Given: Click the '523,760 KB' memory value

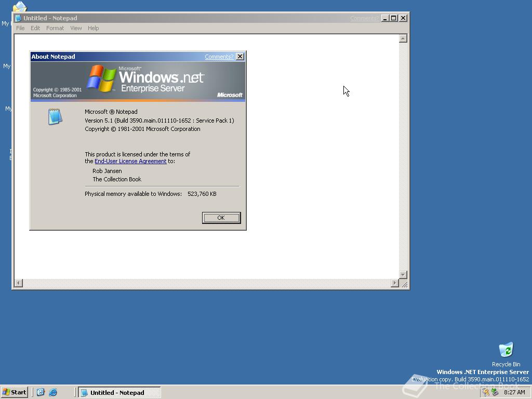Looking at the screenshot, I should click(202, 194).
